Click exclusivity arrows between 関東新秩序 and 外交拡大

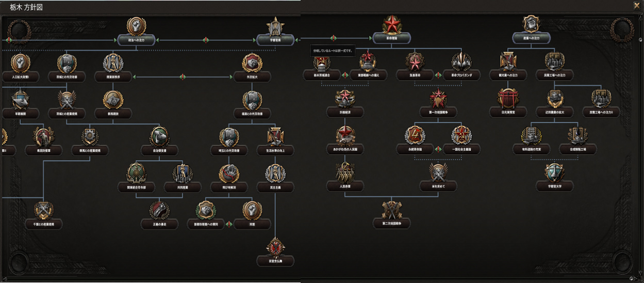[x=183, y=77]
